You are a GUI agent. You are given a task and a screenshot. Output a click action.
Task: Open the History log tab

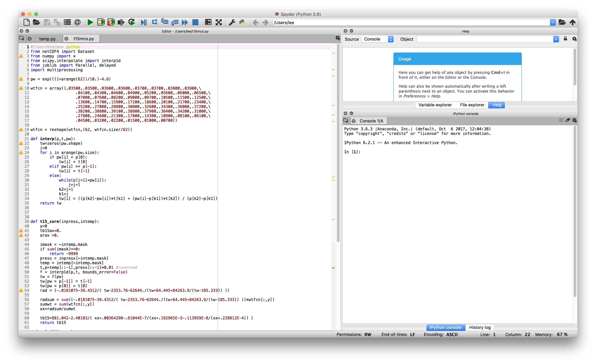click(480, 328)
